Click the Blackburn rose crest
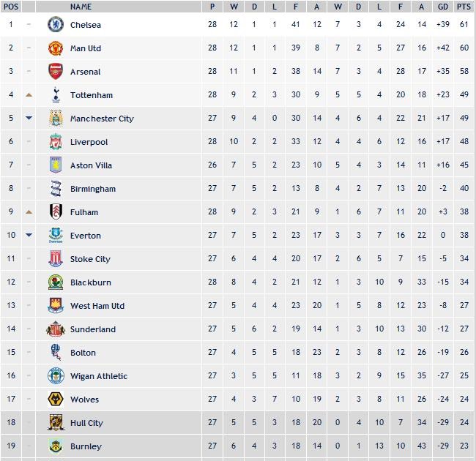Viewport: 476px width, 461px height. (x=56, y=282)
